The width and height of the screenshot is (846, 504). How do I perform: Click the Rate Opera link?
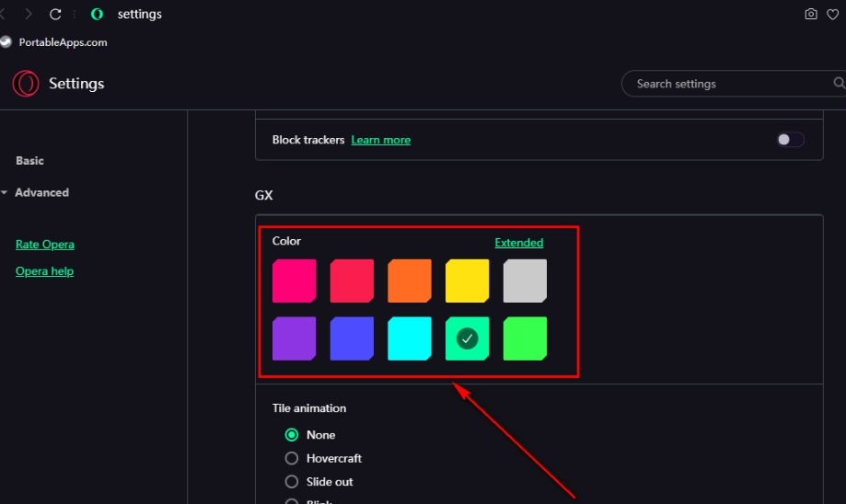[45, 245]
